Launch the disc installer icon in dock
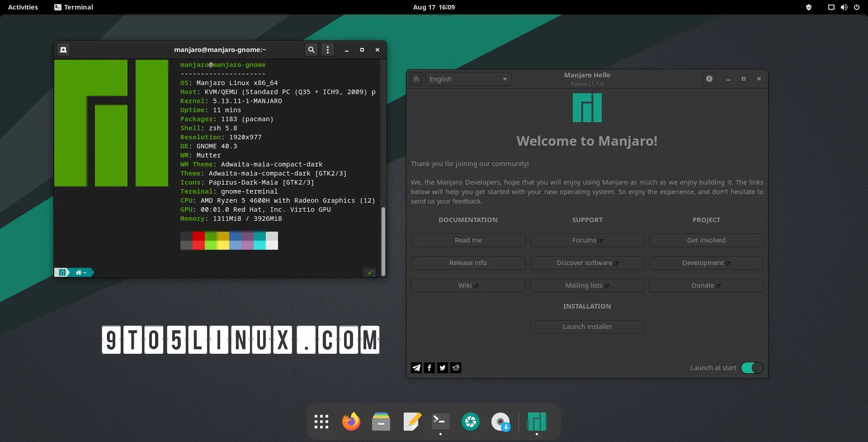Screen dimensions: 868x442 click(x=500, y=422)
